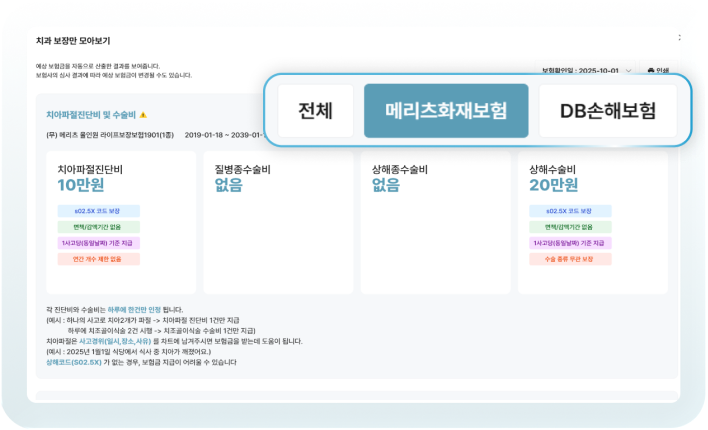Click the 치아파절진단비 및 수술비 section title

(90, 115)
